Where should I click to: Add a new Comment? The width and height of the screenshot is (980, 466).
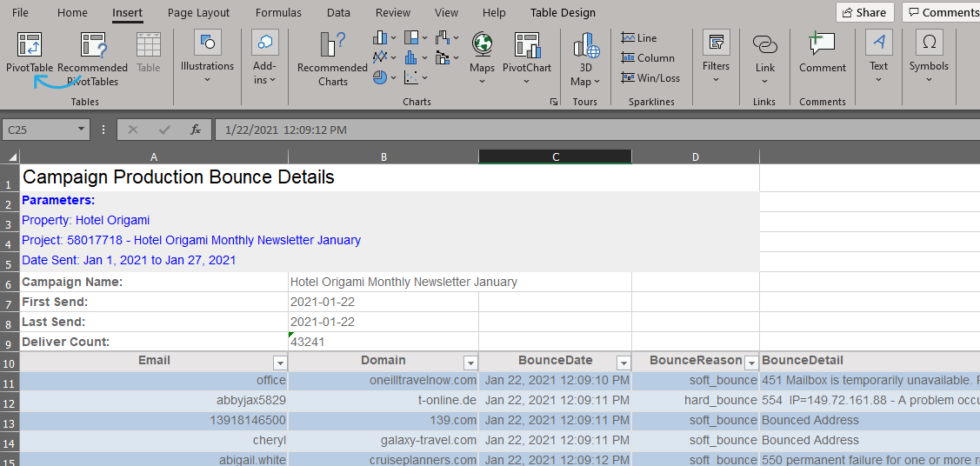coord(822,53)
